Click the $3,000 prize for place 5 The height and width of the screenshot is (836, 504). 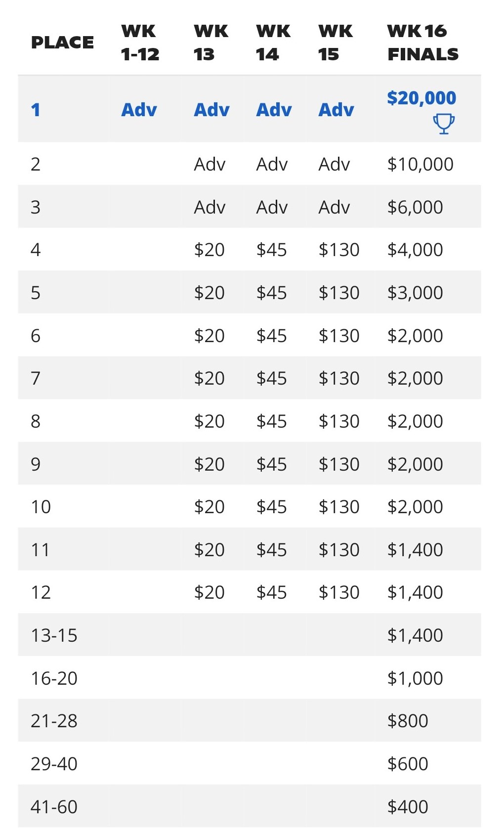coord(415,293)
